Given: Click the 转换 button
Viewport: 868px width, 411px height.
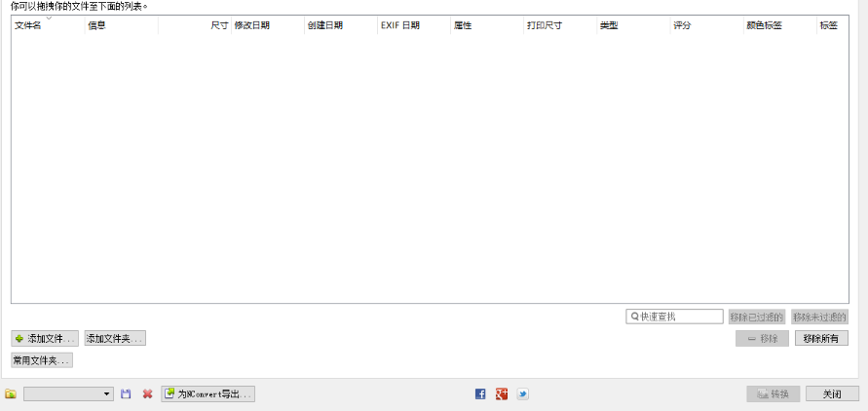Looking at the screenshot, I should click(x=774, y=393).
